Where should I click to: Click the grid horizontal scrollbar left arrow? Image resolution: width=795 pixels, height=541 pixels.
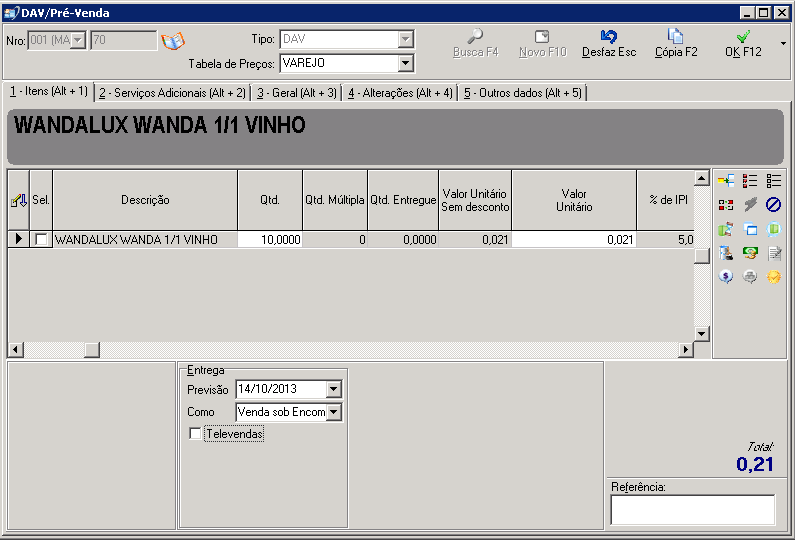pyautogui.click(x=16, y=349)
